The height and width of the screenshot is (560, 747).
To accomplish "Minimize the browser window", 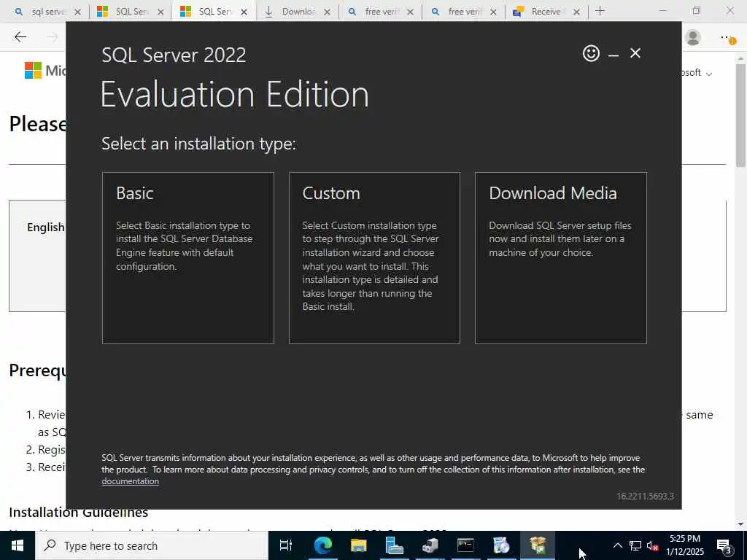I will 662,10.
